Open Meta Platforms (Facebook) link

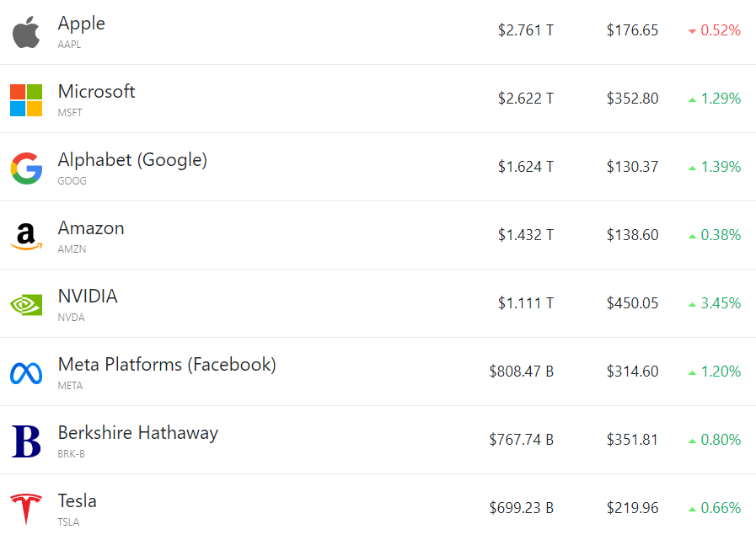pos(167,365)
